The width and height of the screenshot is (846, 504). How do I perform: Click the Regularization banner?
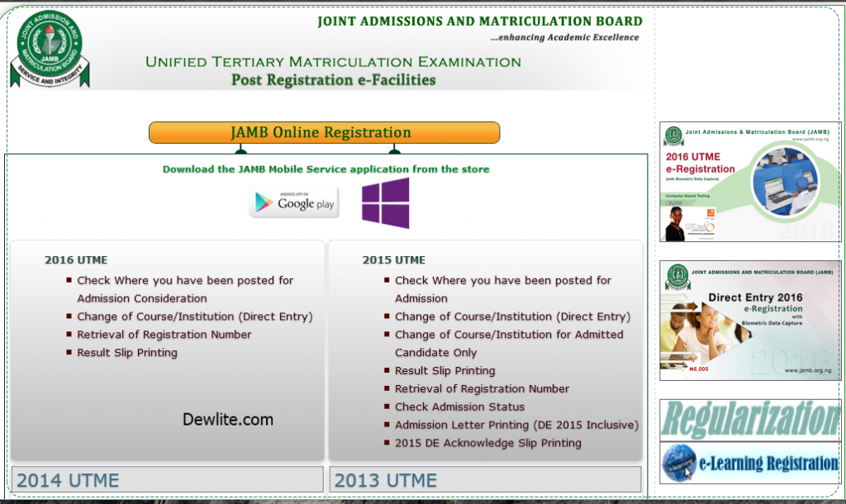tap(750, 419)
